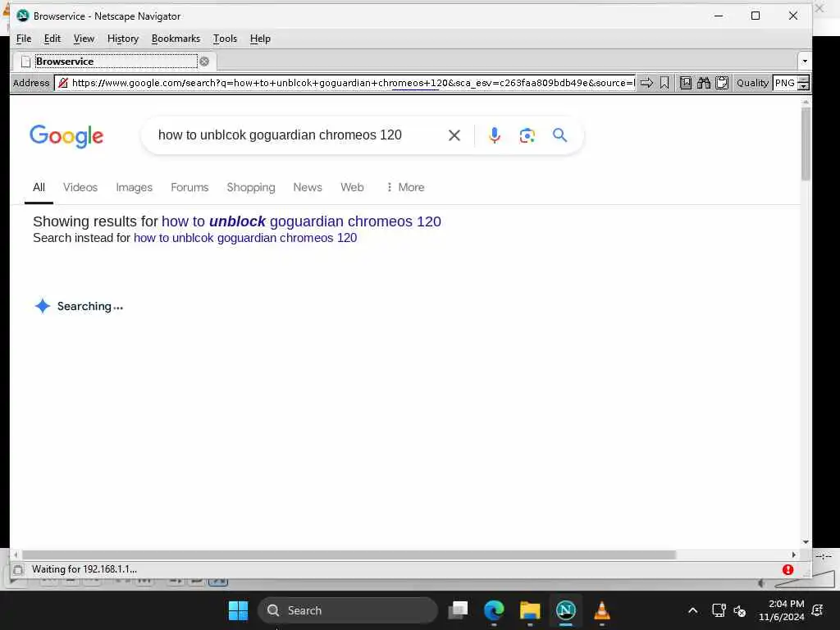Click the bookmark this page icon
This screenshot has width=840, height=630.
(664, 83)
